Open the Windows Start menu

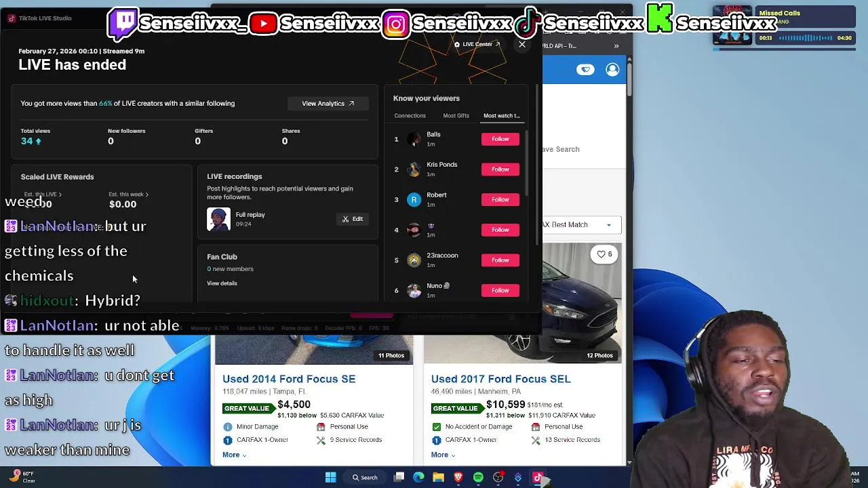[x=330, y=478]
